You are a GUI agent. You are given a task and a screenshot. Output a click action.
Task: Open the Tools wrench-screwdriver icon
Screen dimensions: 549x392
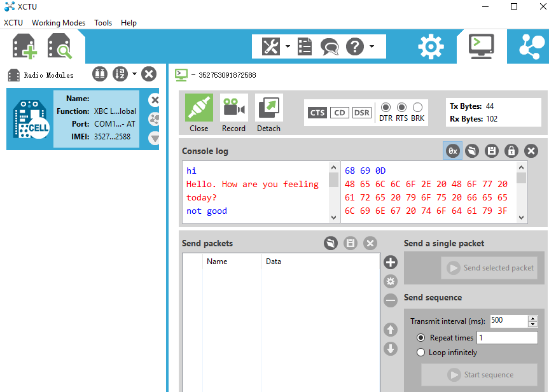[x=270, y=46]
